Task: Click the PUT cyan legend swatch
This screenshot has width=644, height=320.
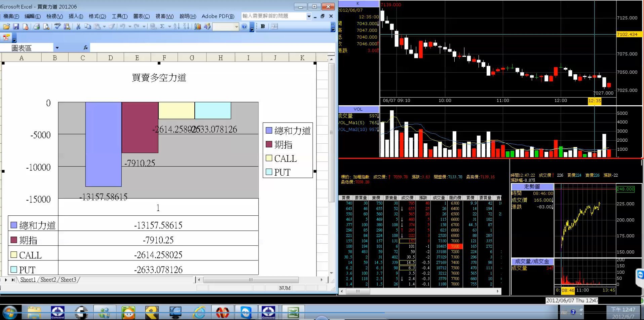Action: pos(269,172)
